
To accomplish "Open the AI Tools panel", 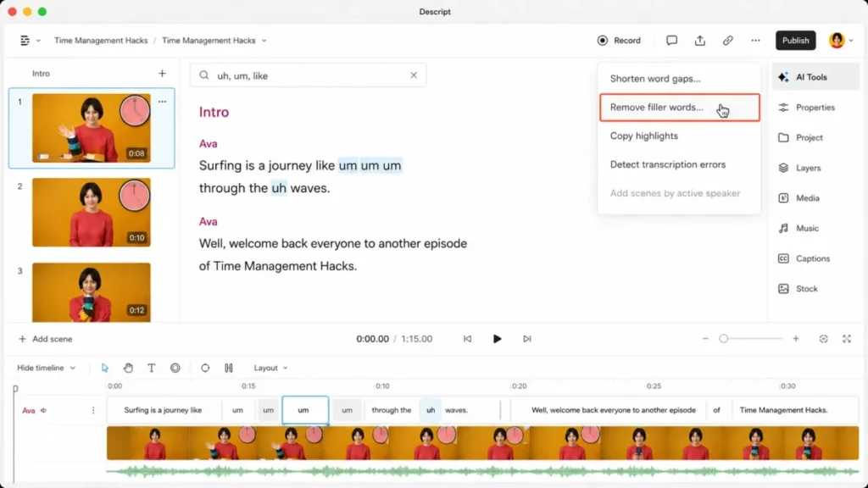I will (815, 77).
